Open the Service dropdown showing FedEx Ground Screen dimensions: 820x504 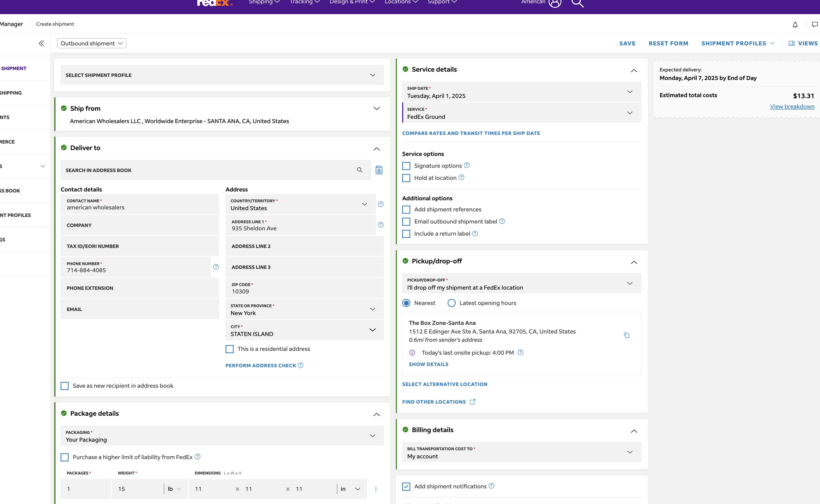(x=521, y=113)
